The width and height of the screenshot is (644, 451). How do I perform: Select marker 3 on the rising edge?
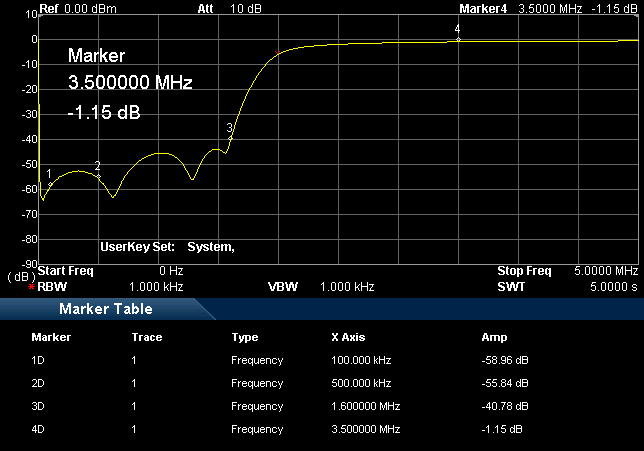click(230, 137)
